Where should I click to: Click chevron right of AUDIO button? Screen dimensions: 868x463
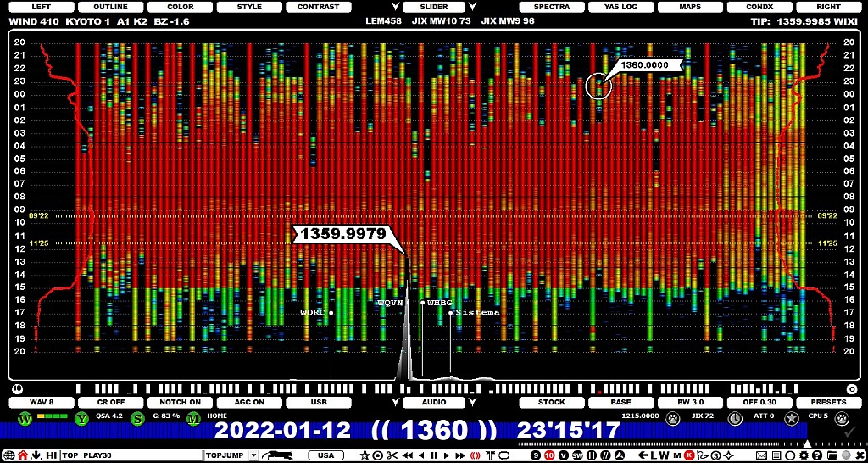coord(472,402)
